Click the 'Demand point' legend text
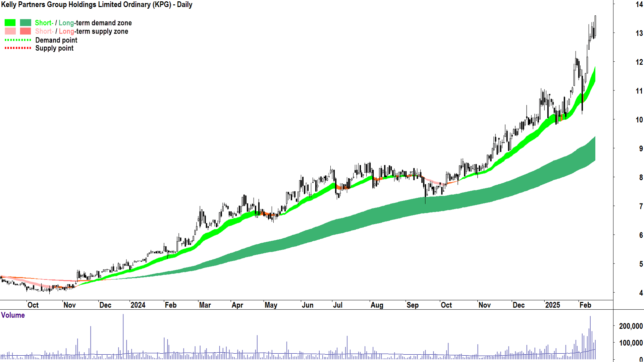Image resolution: width=644 pixels, height=362 pixels. point(56,40)
